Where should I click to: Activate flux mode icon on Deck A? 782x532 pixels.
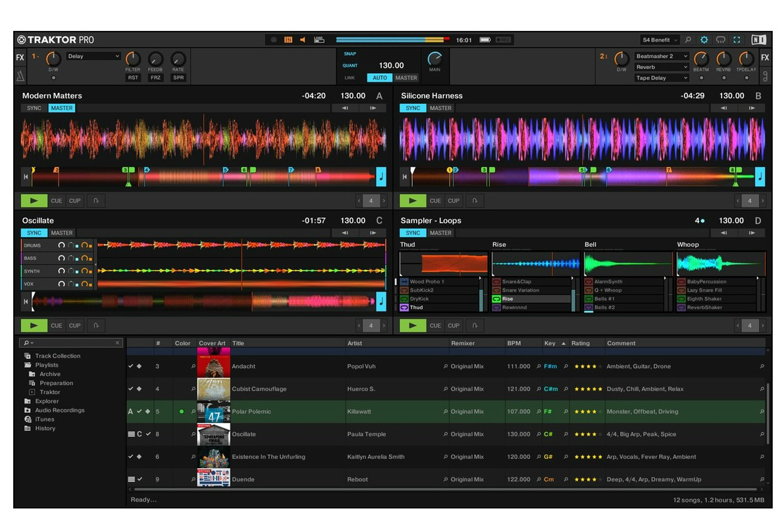(x=96, y=201)
